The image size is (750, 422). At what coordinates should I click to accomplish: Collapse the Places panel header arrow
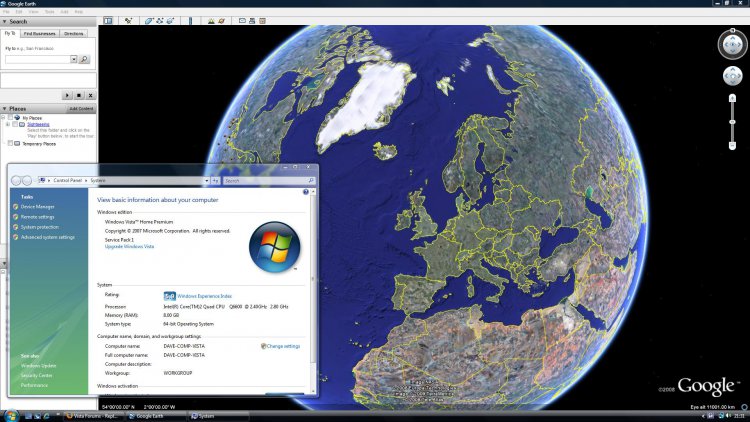pyautogui.click(x=4, y=109)
